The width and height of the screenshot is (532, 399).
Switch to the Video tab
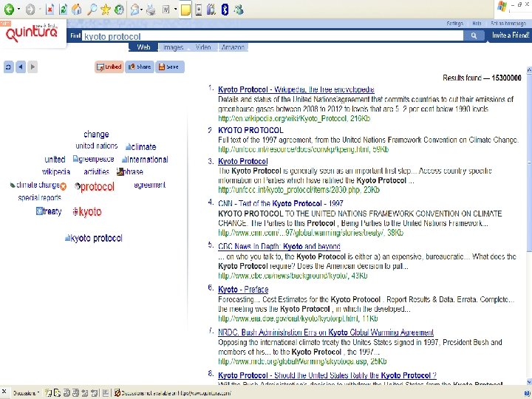[203, 47]
